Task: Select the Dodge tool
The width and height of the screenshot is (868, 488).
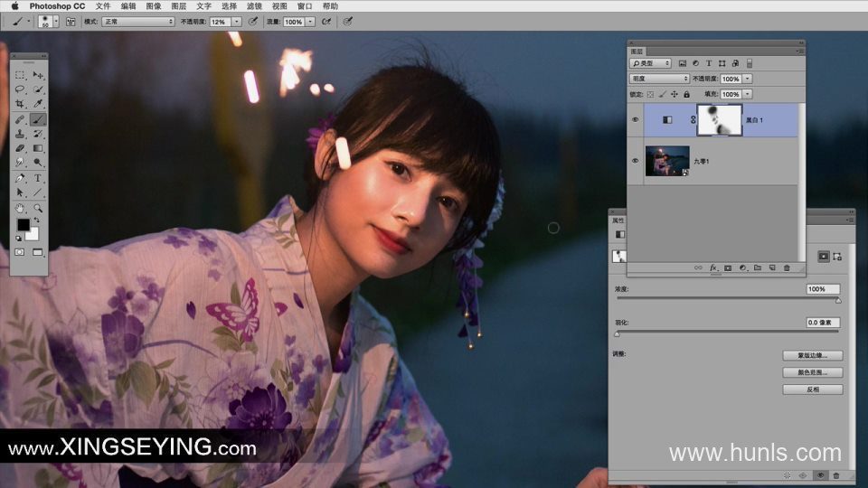Action: (x=38, y=162)
